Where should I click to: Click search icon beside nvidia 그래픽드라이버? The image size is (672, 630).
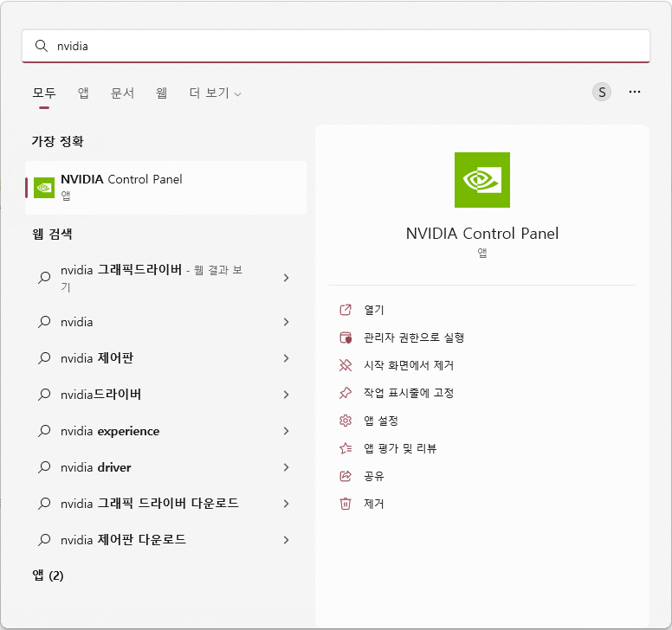[x=44, y=278]
